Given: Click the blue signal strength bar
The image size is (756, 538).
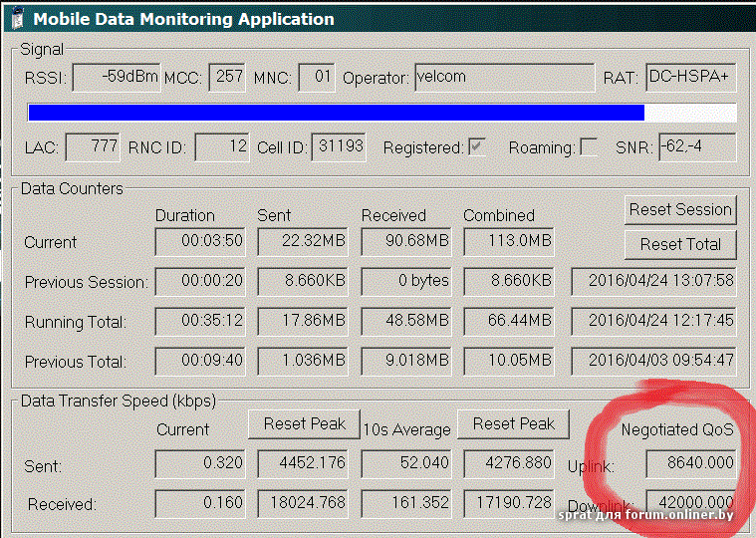Looking at the screenshot, I should (x=337, y=113).
